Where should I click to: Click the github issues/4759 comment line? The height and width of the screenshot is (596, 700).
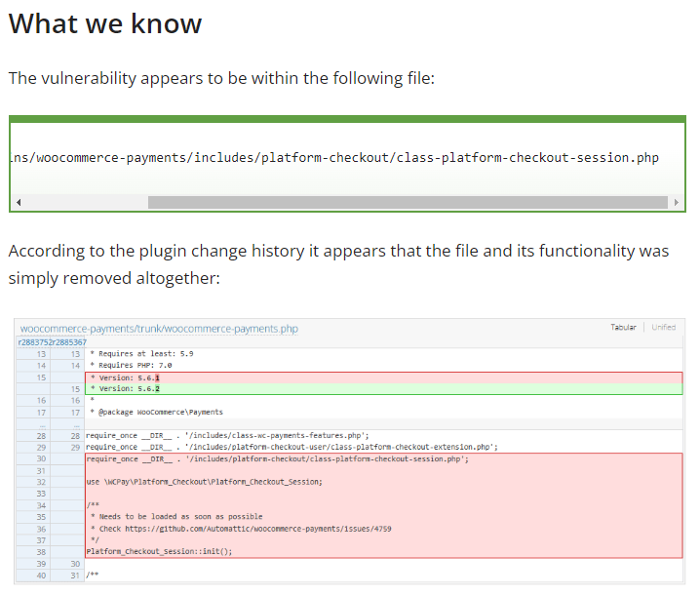[241, 529]
